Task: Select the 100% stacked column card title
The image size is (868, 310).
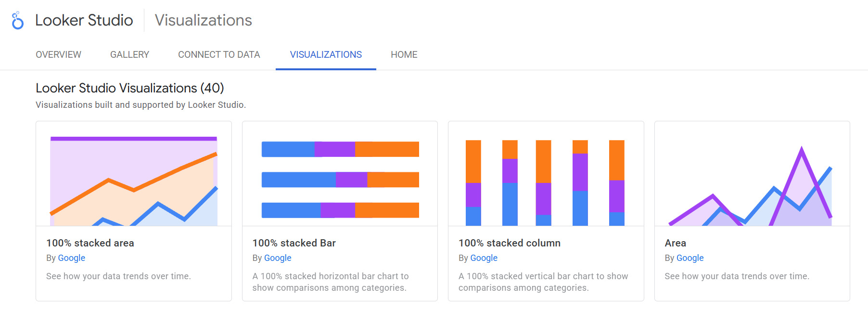Action: 510,243
